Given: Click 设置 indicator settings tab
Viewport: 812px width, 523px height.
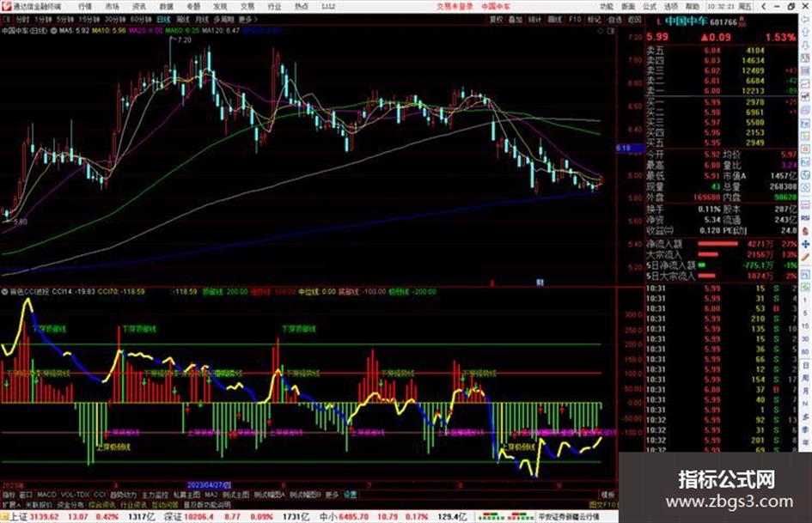Looking at the screenshot, I should coord(351,495).
